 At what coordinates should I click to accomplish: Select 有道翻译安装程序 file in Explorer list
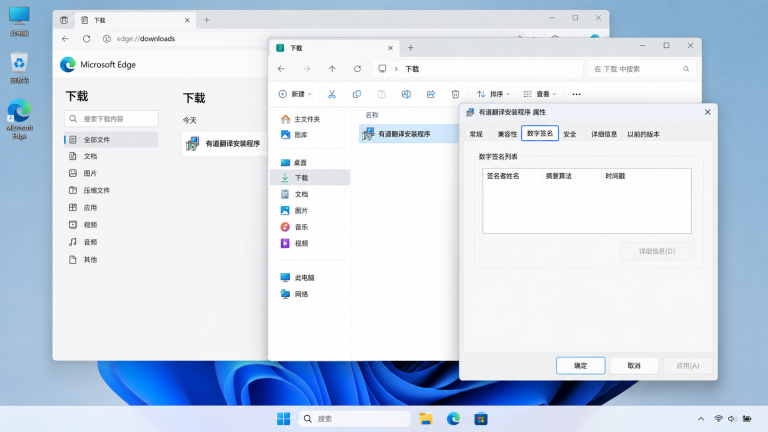pos(408,134)
